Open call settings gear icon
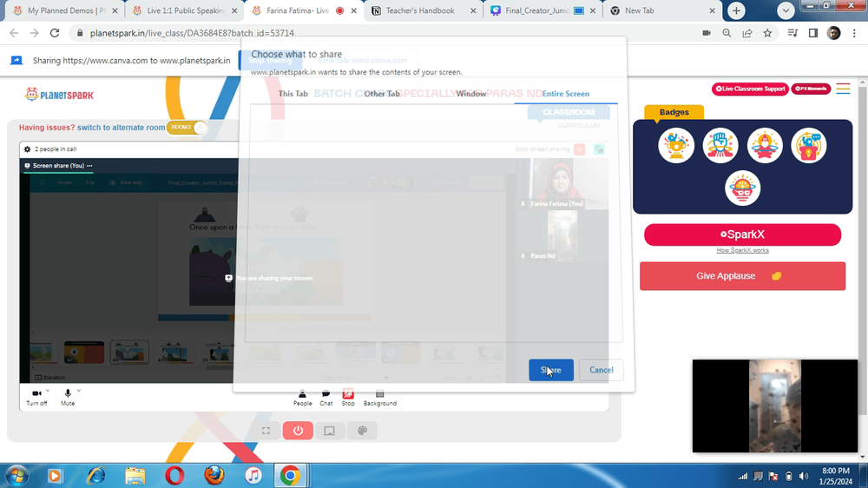868x488 pixels. 27,149
